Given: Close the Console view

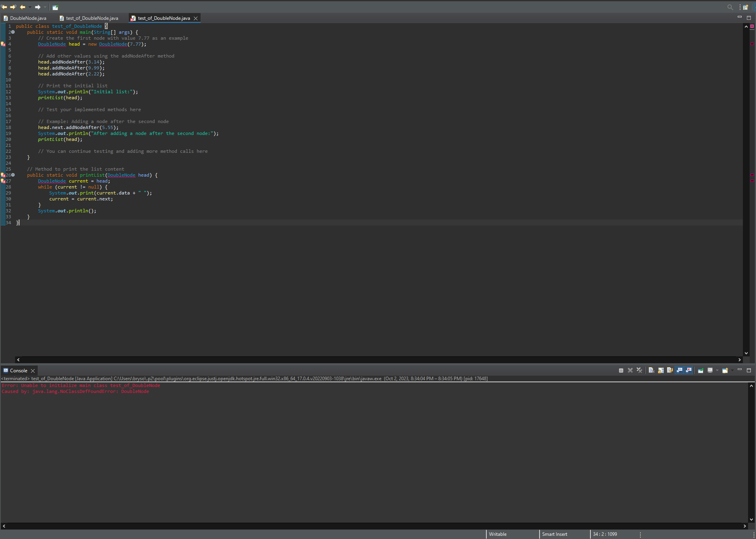Looking at the screenshot, I should click(x=33, y=371).
